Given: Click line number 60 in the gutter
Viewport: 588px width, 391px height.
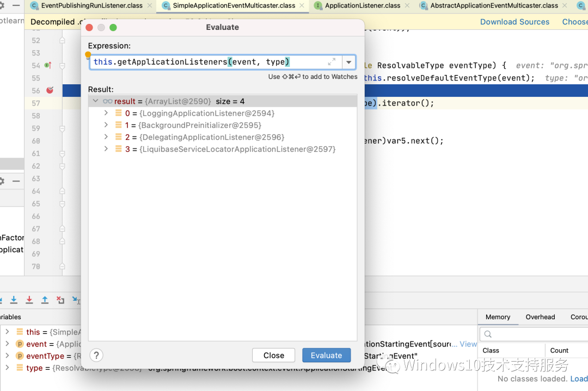Looking at the screenshot, I should [x=35, y=141].
